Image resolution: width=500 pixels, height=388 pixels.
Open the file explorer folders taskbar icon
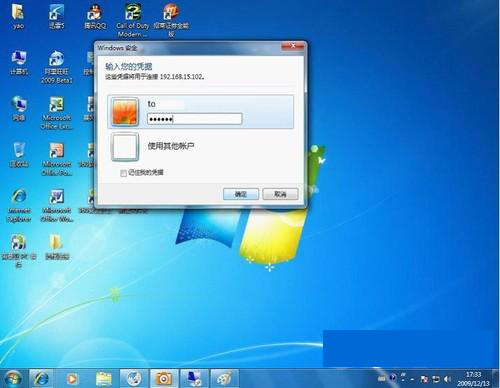pyautogui.click(x=104, y=379)
